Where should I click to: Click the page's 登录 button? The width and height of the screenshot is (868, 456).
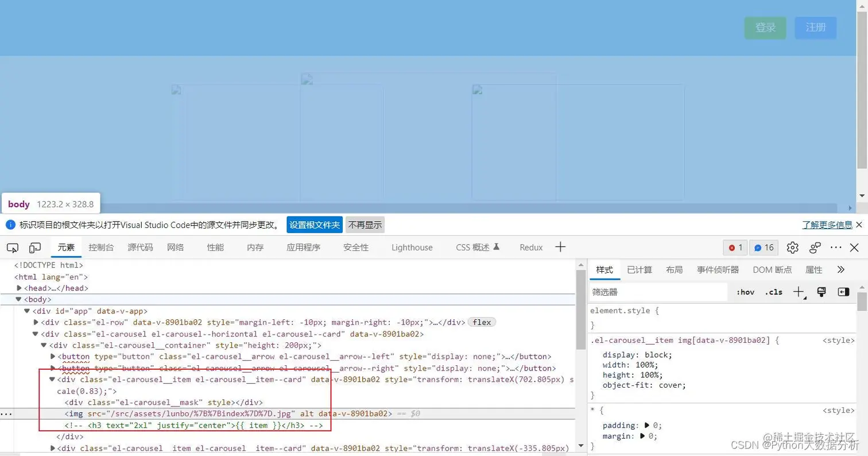click(x=765, y=28)
